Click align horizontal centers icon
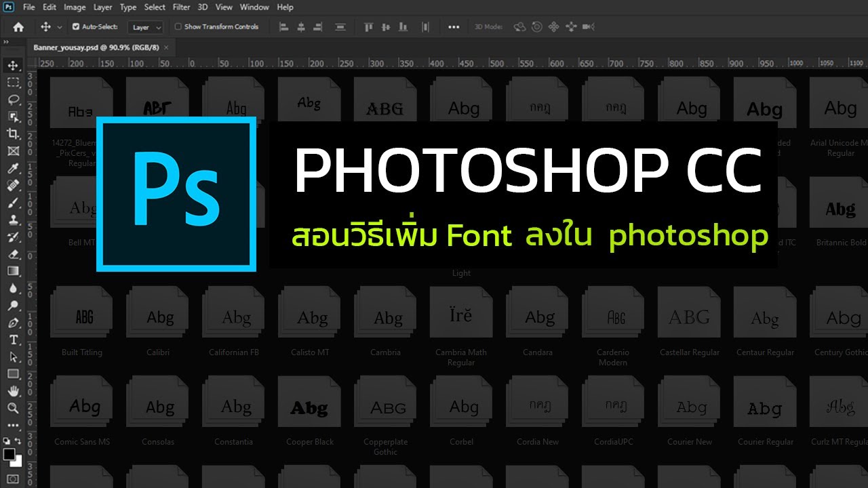 (x=302, y=27)
